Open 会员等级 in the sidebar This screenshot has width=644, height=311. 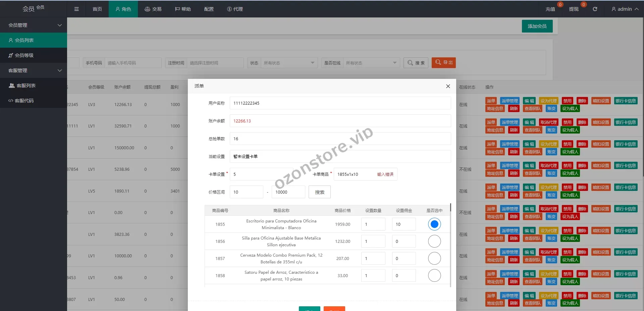tap(24, 55)
